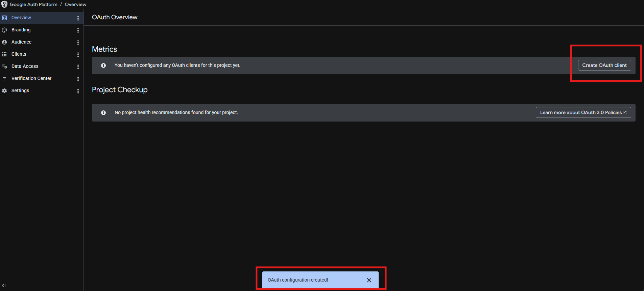Click the Metrics heading
Screen dimensions: 644x291
[x=104, y=49]
